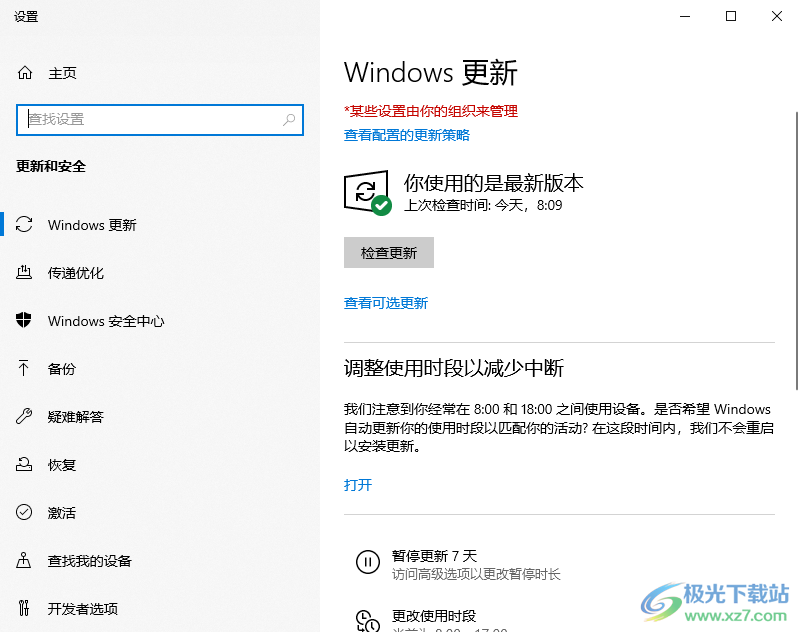The image size is (800, 632).
Task: Open 疑难解答 troubleshooting page
Action: pyautogui.click(x=76, y=417)
